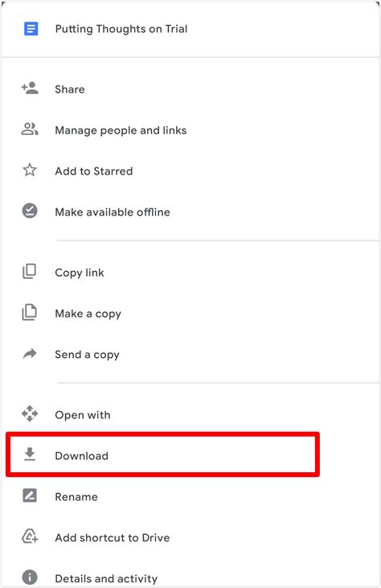Screen dimensions: 381x588
Task: Click the offline checkmark circle icon
Action: [x=30, y=211]
